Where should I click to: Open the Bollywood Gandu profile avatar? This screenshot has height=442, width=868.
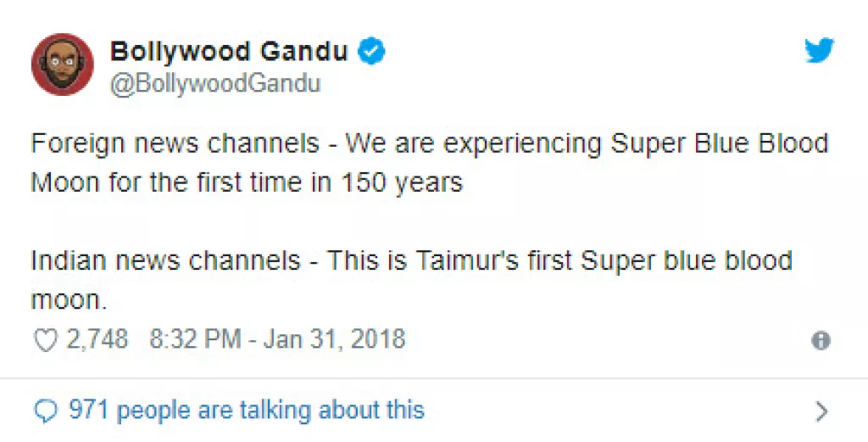pyautogui.click(x=62, y=64)
